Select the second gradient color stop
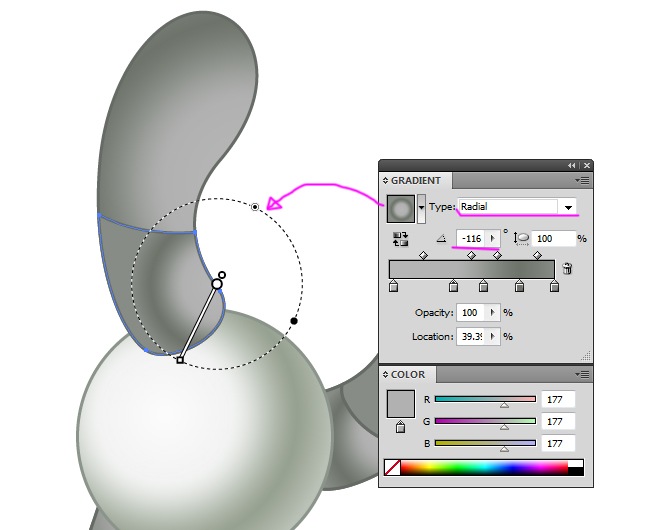Screen dimensions: 650x530 (x=454, y=286)
